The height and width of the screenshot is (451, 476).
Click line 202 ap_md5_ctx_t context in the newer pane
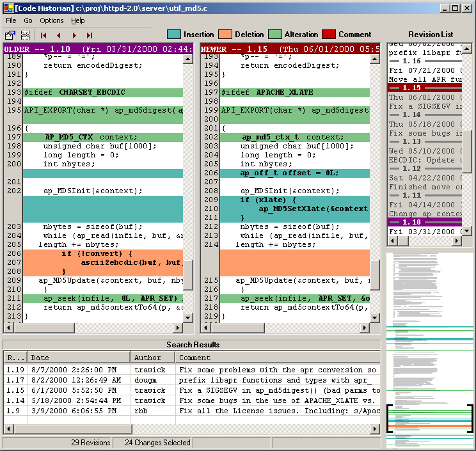[295, 137]
